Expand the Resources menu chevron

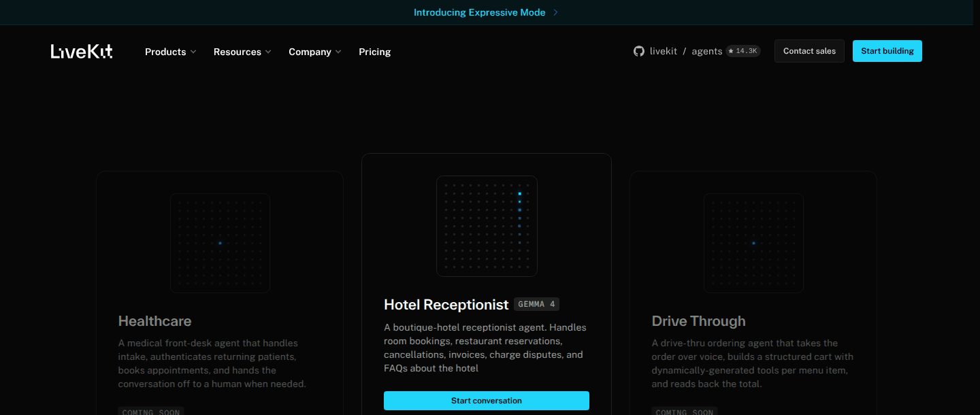pyautogui.click(x=268, y=52)
